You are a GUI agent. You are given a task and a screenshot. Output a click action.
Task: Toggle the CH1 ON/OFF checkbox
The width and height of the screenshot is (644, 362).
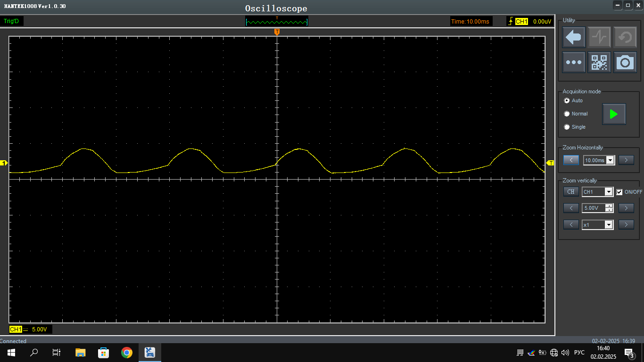click(619, 192)
